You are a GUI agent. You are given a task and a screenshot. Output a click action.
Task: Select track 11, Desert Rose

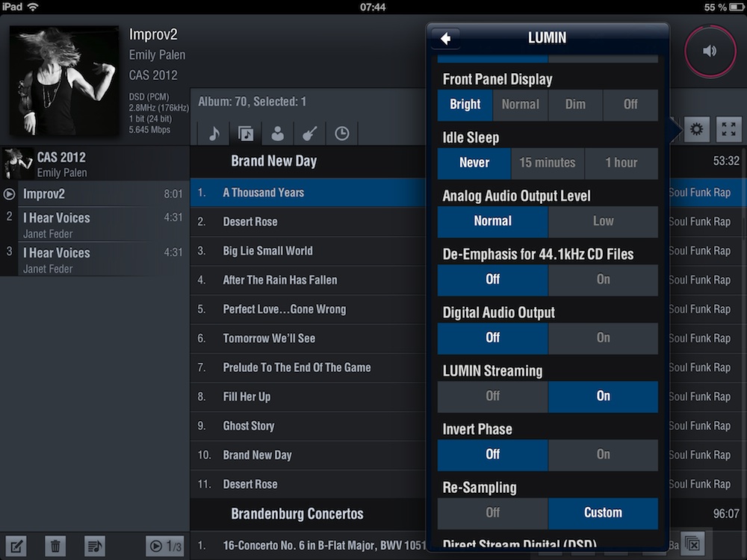point(308,485)
